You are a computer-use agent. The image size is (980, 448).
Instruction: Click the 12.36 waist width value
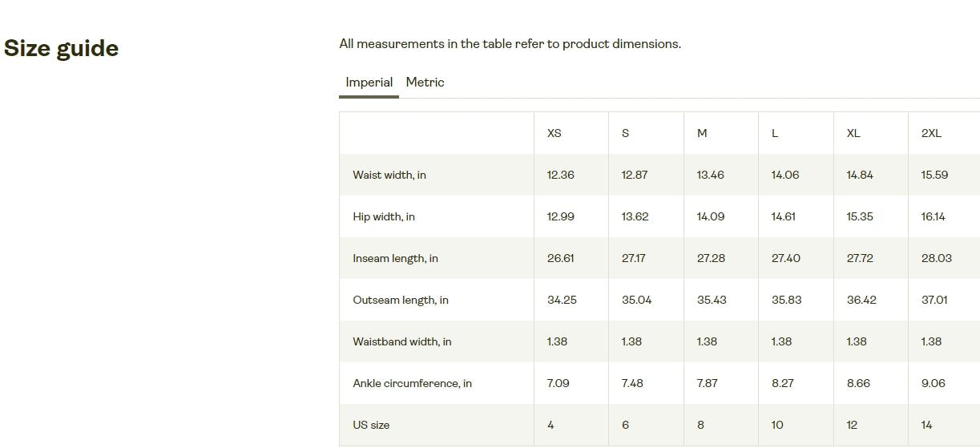[x=561, y=175]
